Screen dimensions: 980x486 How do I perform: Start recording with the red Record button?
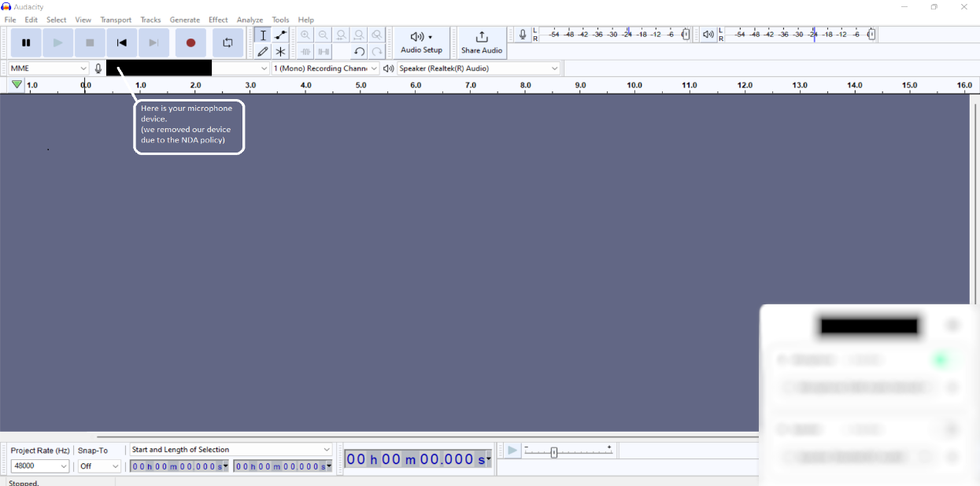190,42
